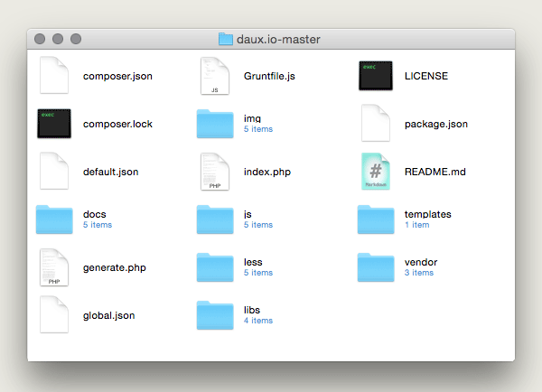This screenshot has width=542, height=392.
Task: Close the daux.io-master window
Action: tap(40, 40)
